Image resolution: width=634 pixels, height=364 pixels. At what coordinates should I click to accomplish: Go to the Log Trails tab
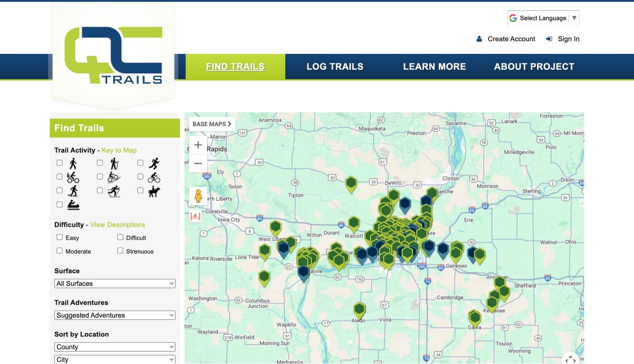335,67
